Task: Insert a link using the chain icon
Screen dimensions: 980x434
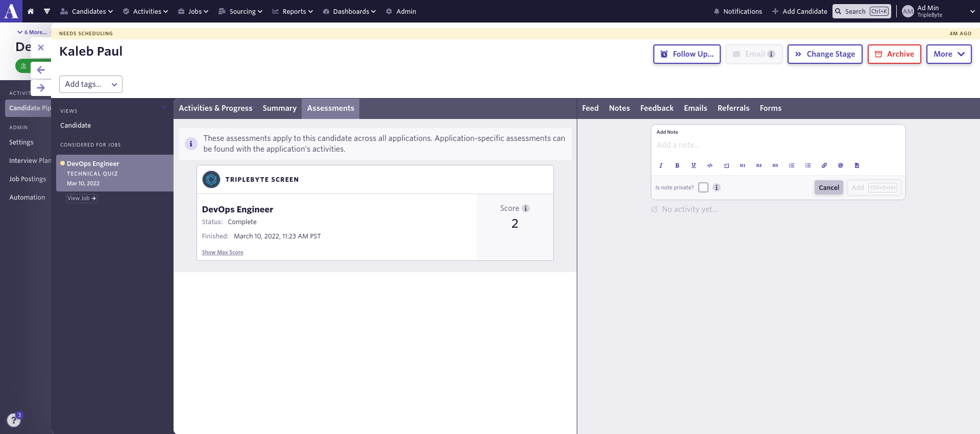Action: 824,165
